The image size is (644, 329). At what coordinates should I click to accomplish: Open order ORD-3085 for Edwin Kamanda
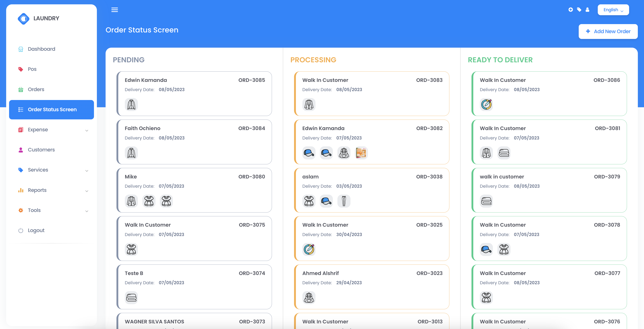tap(194, 94)
